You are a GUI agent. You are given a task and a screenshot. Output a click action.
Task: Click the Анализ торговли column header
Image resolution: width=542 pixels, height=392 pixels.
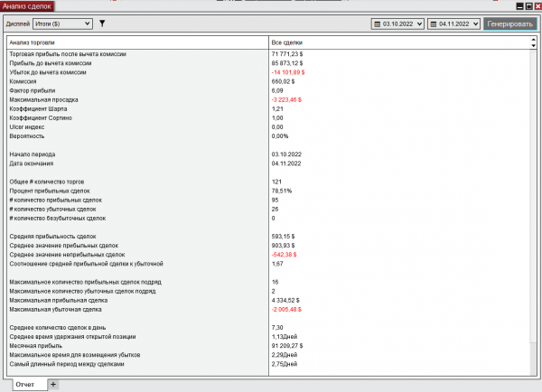(137, 42)
